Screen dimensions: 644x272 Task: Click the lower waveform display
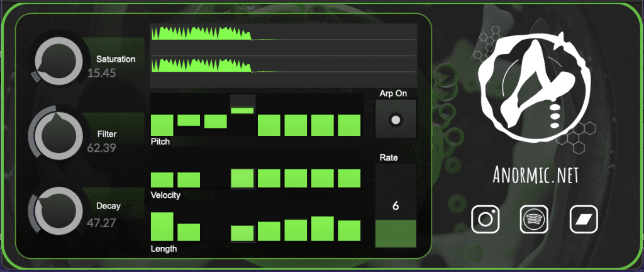click(284, 72)
